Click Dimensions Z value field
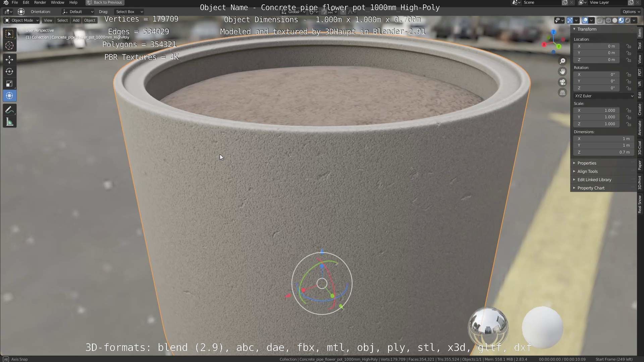The width and height of the screenshot is (644, 362). 603,152
